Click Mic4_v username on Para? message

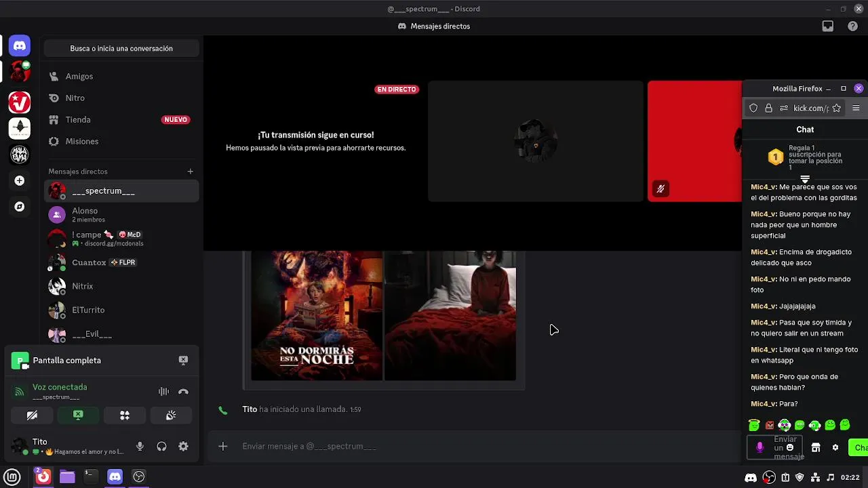(x=764, y=404)
